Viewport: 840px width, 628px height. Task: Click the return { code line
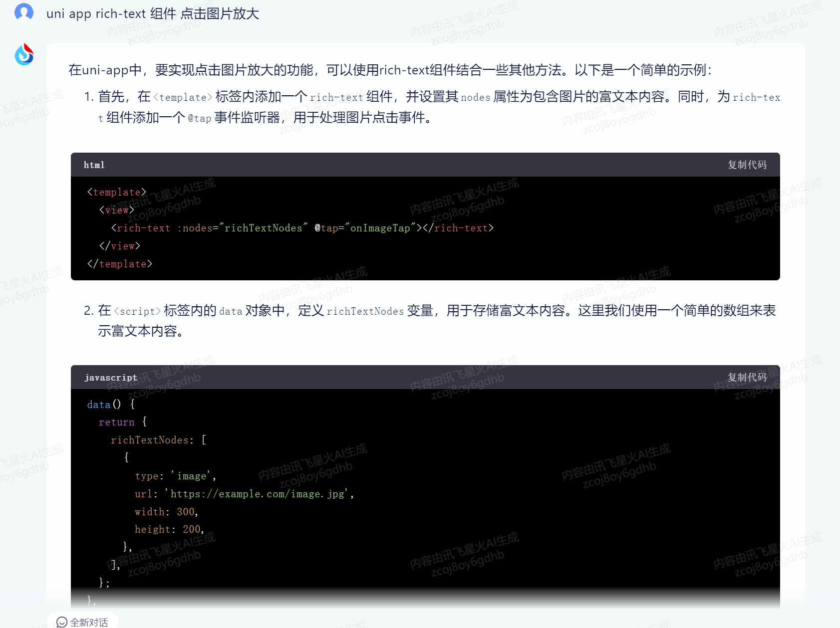[123, 422]
